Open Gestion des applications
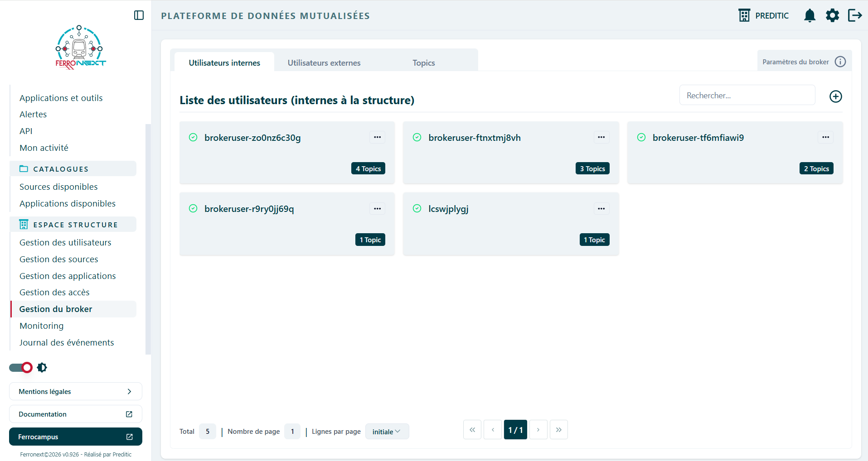The width and height of the screenshot is (868, 461). click(x=68, y=276)
